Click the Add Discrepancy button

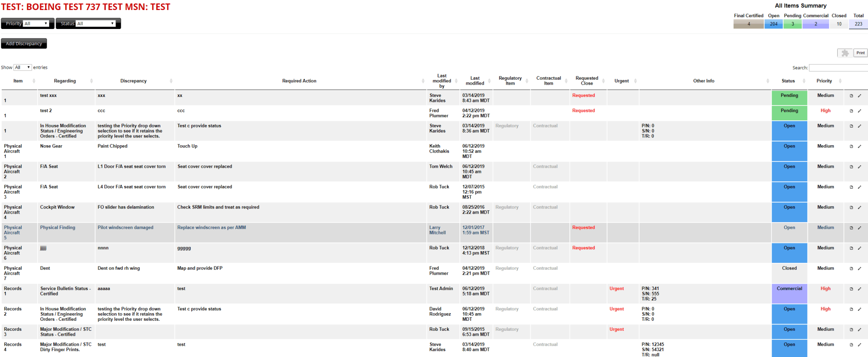(24, 43)
